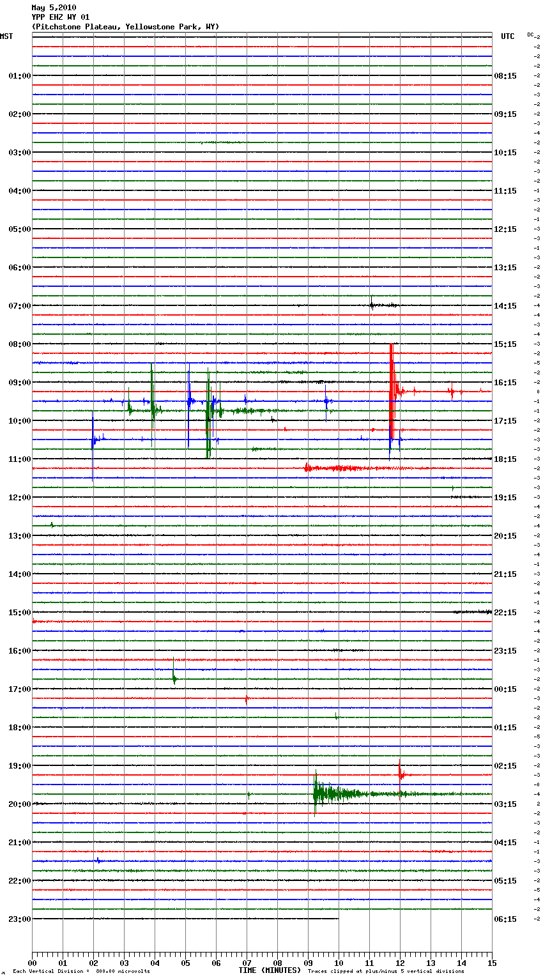Click minute 10 on the bottom time axis
543x980 pixels.
(x=339, y=963)
